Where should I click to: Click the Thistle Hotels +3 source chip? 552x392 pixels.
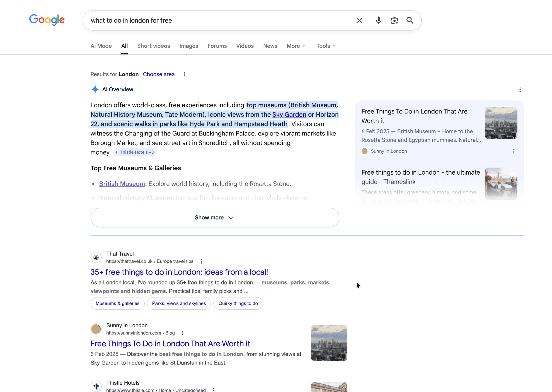(x=134, y=152)
